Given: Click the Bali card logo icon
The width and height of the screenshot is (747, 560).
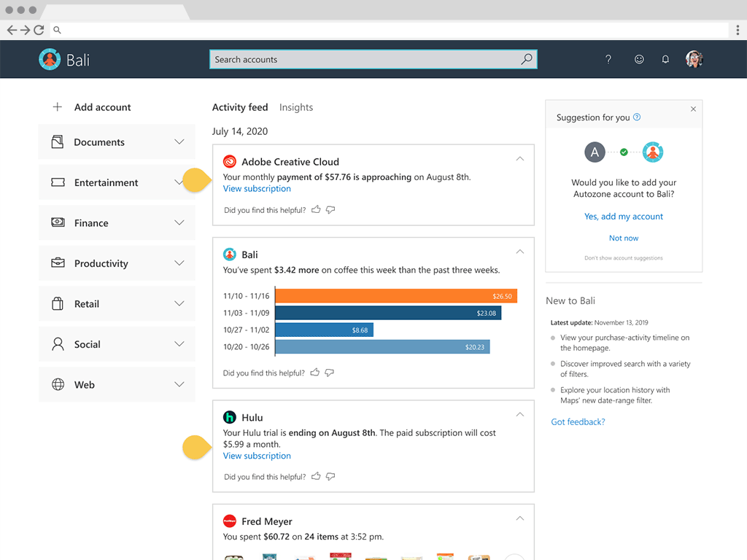Looking at the screenshot, I should point(230,254).
